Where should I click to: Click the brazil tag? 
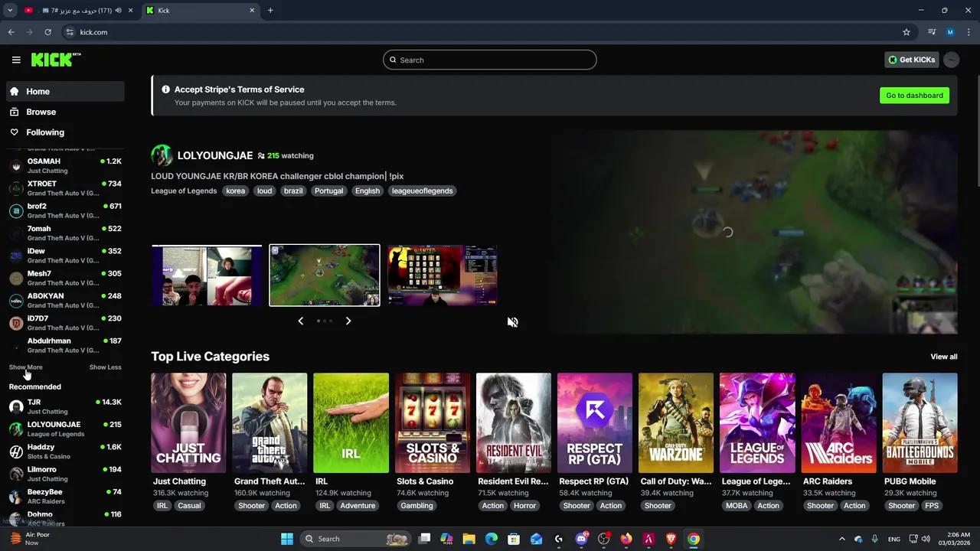coord(293,191)
